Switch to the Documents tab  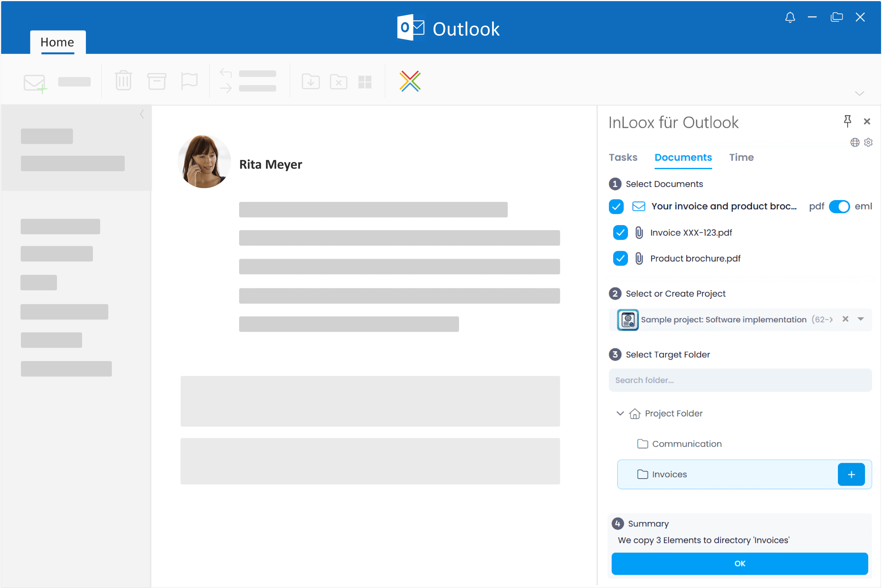point(683,158)
